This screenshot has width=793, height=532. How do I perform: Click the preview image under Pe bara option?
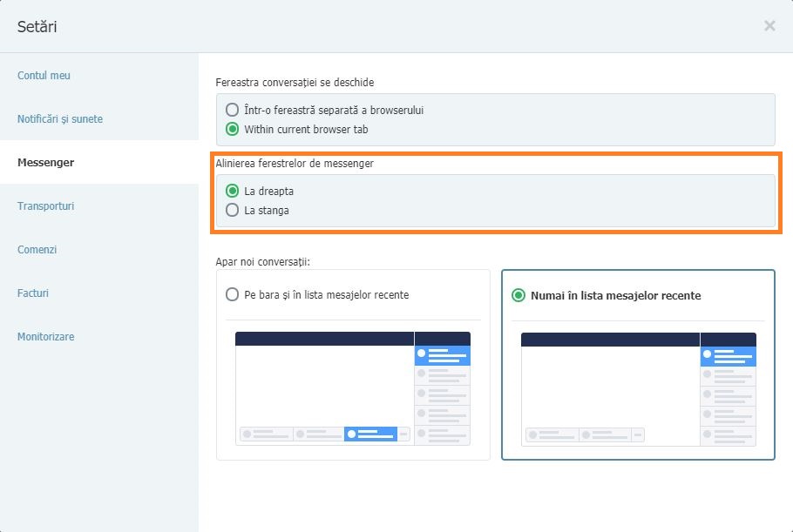[353, 388]
